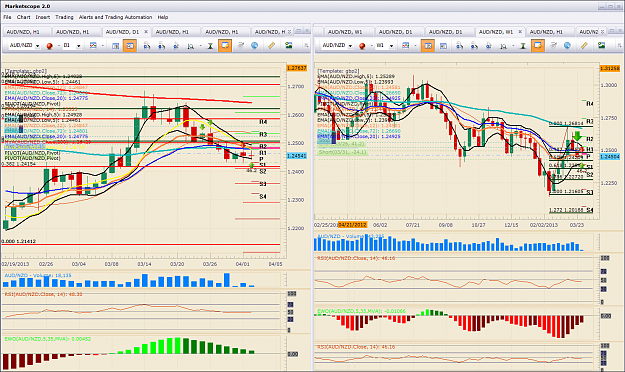Open left pane tab list overflow button

[x=289, y=31]
